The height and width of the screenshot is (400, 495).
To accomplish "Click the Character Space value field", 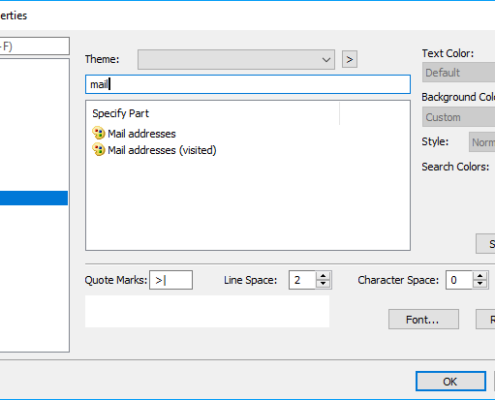I will [459, 280].
